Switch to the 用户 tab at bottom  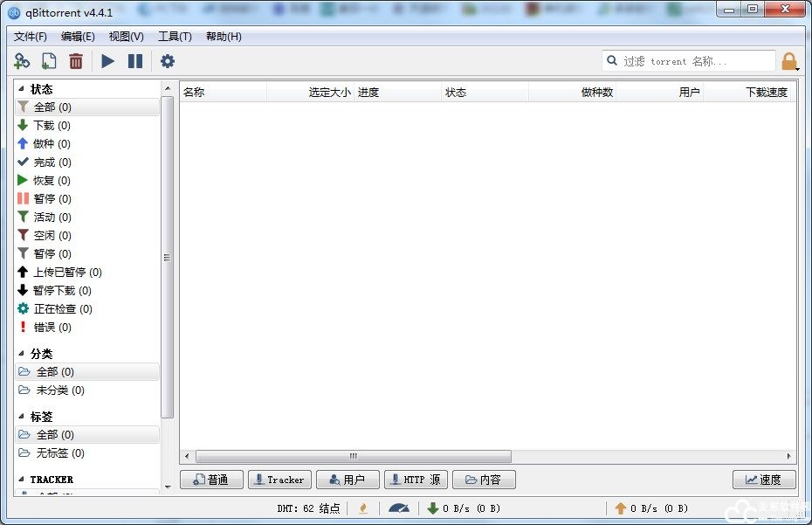coord(348,480)
